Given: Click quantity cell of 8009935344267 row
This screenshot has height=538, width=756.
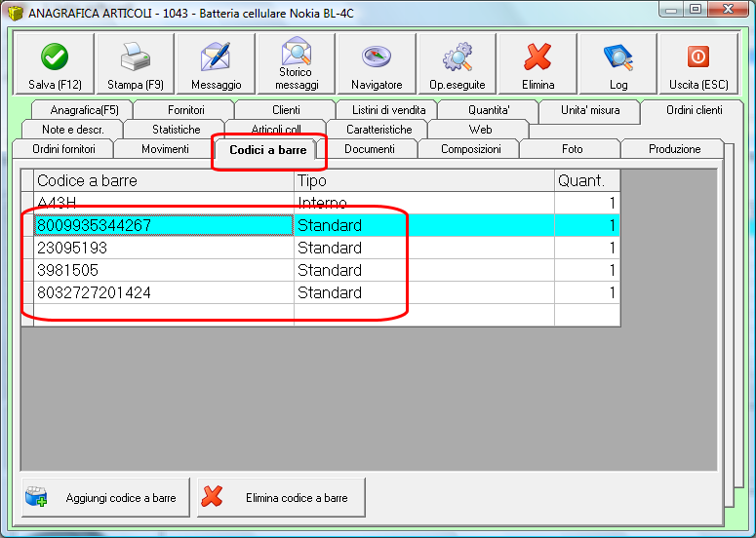Looking at the screenshot, I should click(587, 225).
